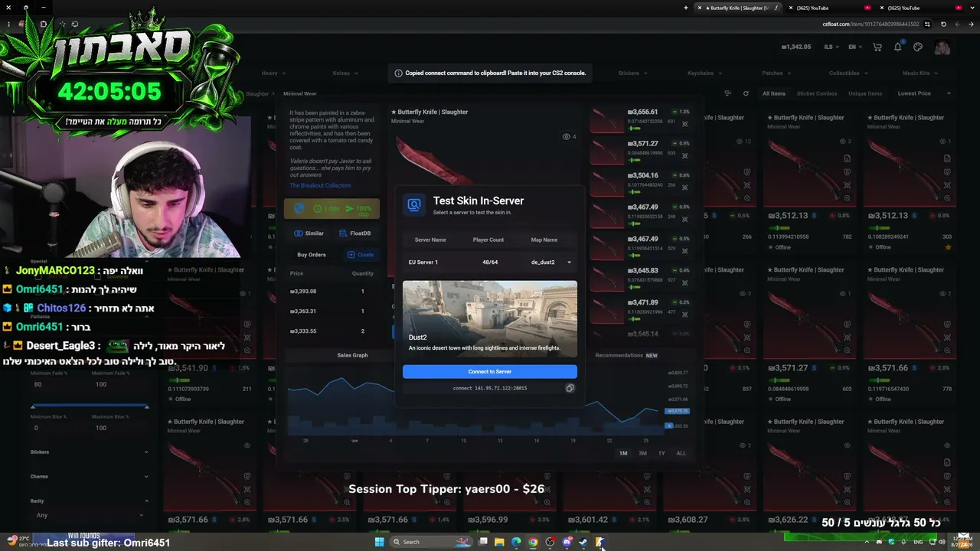Image resolution: width=980 pixels, height=551 pixels.
Task: Open the EN language dropdown
Action: [x=855, y=47]
